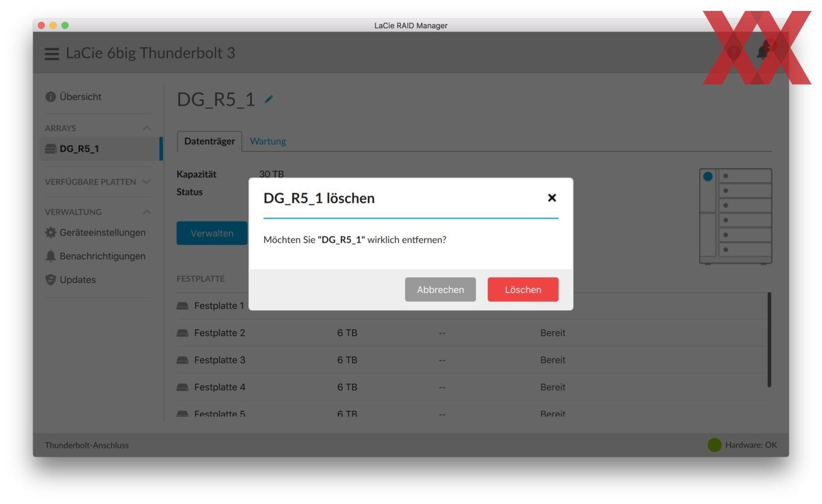822x504 pixels.
Task: Cancel with the Abbrechen button
Action: pyautogui.click(x=441, y=289)
